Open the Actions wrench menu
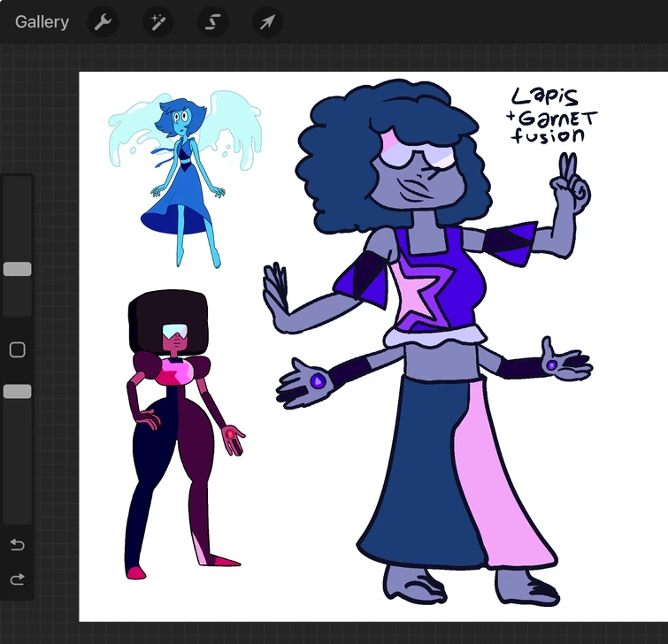This screenshot has width=668, height=644. click(x=103, y=22)
